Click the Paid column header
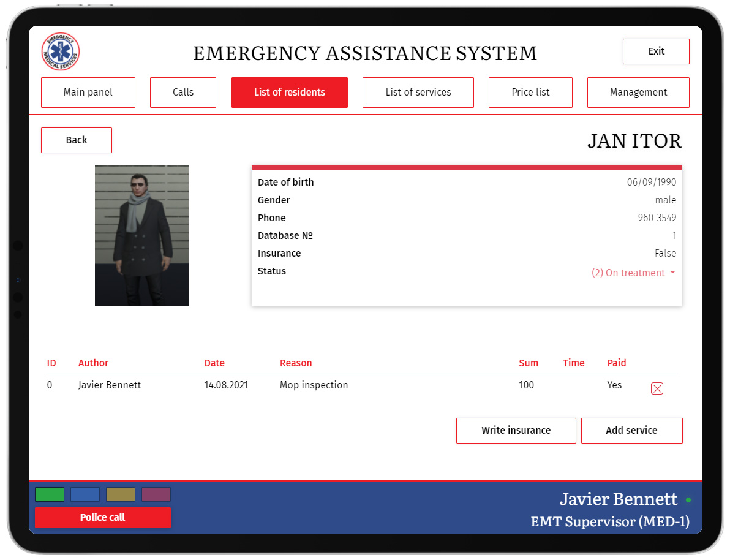This screenshot has width=730, height=560. point(617,363)
